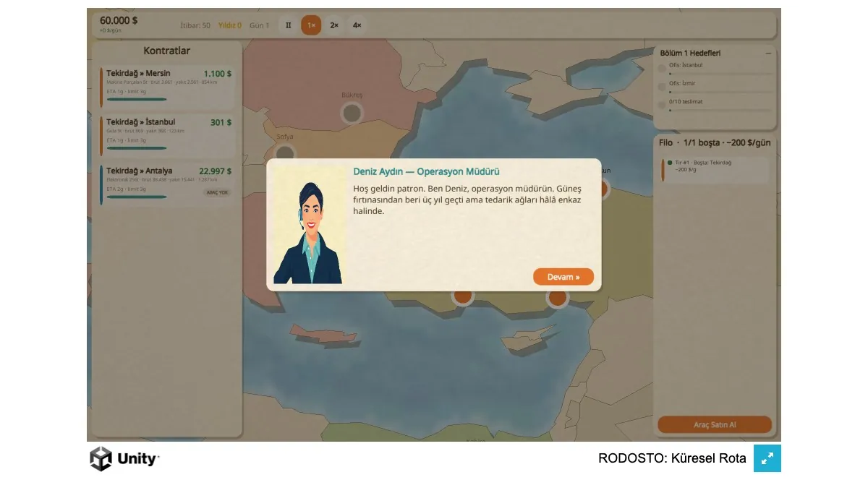The height and width of the screenshot is (480, 868).
Task: Collapse the Bölüm 1 Hedefleri panel
Action: (768, 53)
